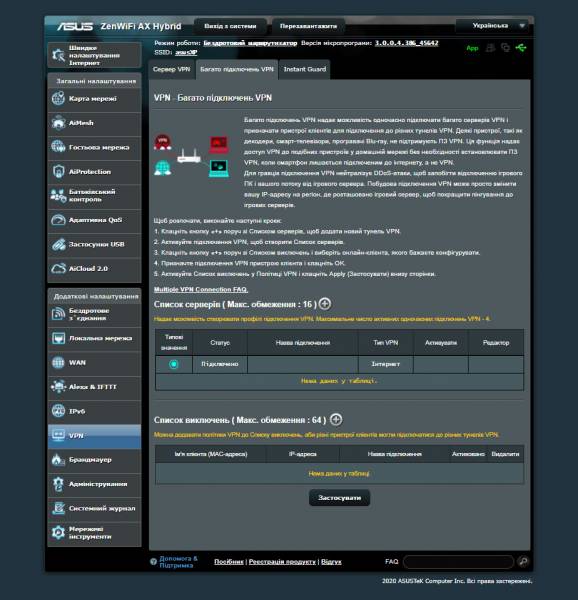Open the Administration (Адміністрування) gear icon

point(58,484)
